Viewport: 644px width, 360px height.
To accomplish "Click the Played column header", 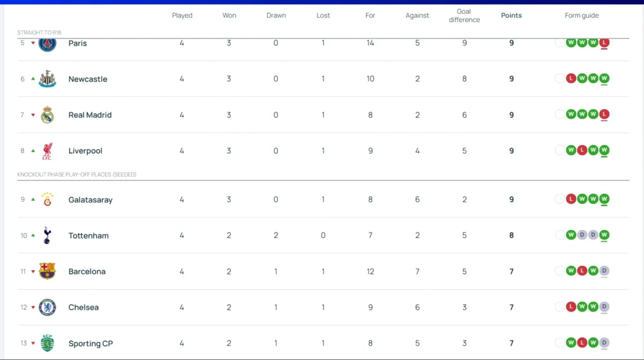I will [x=182, y=16].
